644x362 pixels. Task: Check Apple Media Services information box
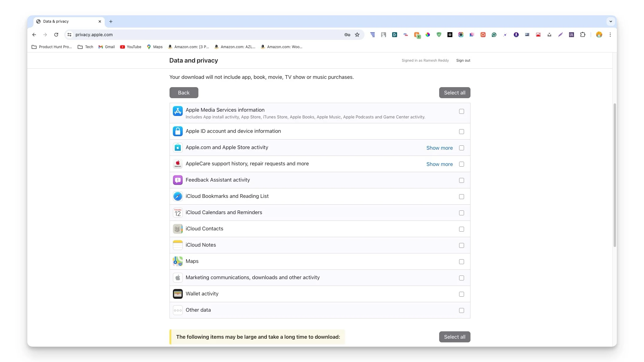(462, 111)
